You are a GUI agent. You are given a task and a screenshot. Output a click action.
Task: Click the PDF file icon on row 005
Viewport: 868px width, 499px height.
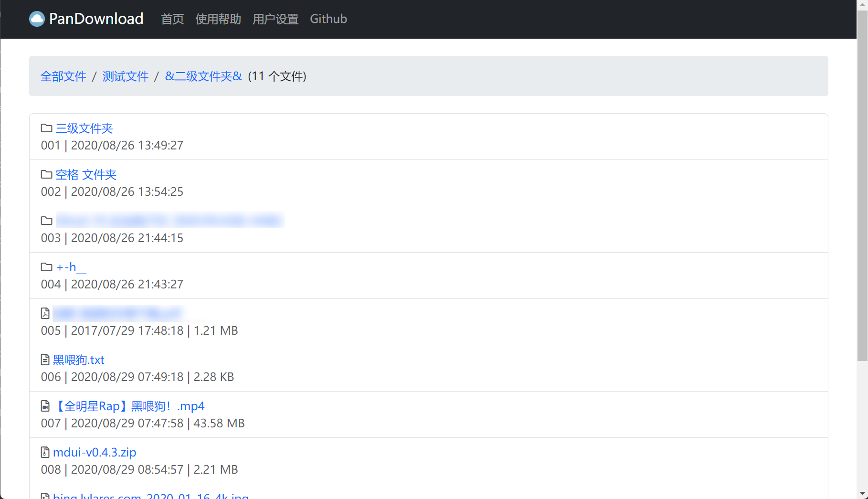point(45,313)
